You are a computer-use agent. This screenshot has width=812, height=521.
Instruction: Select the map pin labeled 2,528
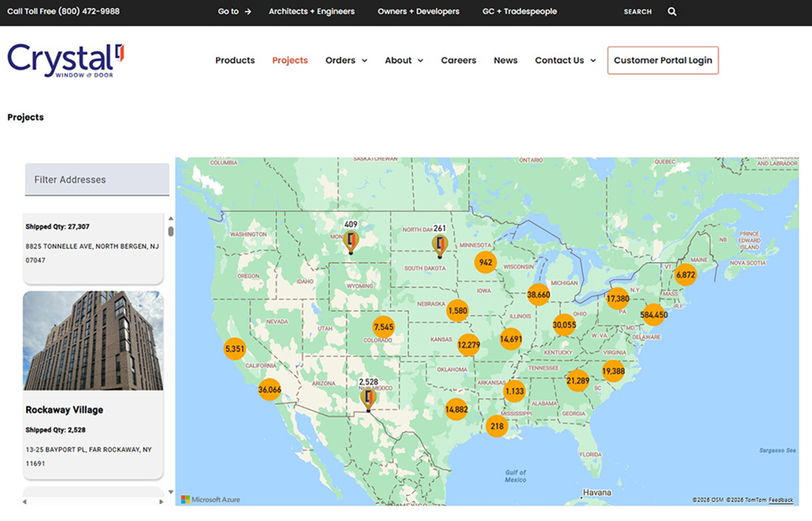pos(368,399)
